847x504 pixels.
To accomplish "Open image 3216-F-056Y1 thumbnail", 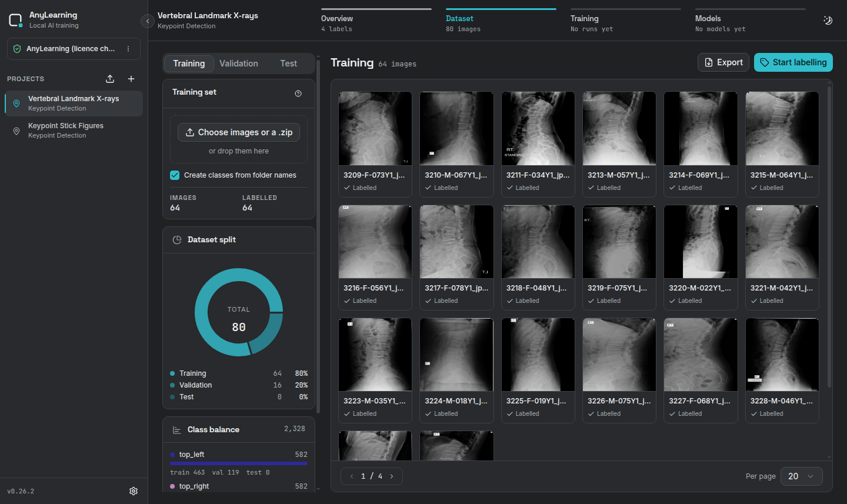I will (375, 242).
